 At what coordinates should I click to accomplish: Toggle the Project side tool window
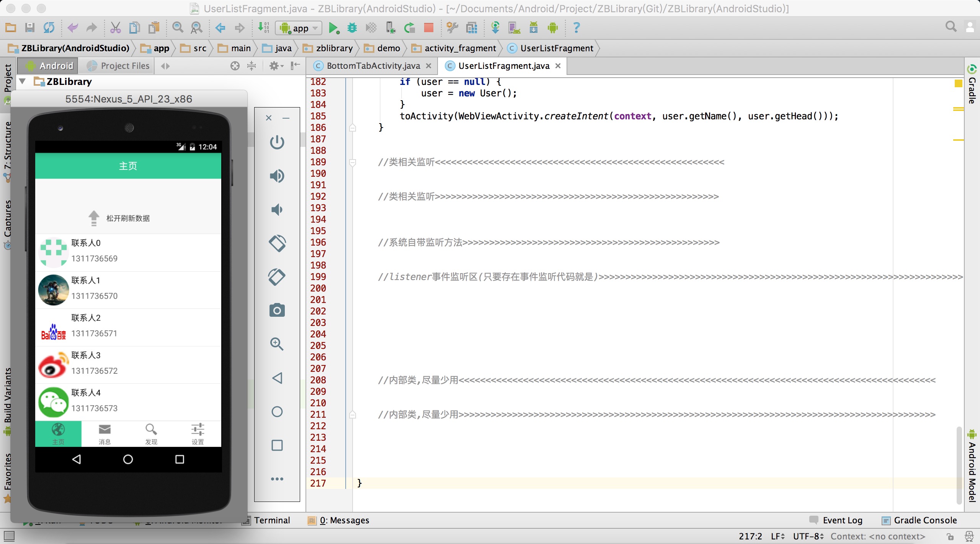[7, 78]
